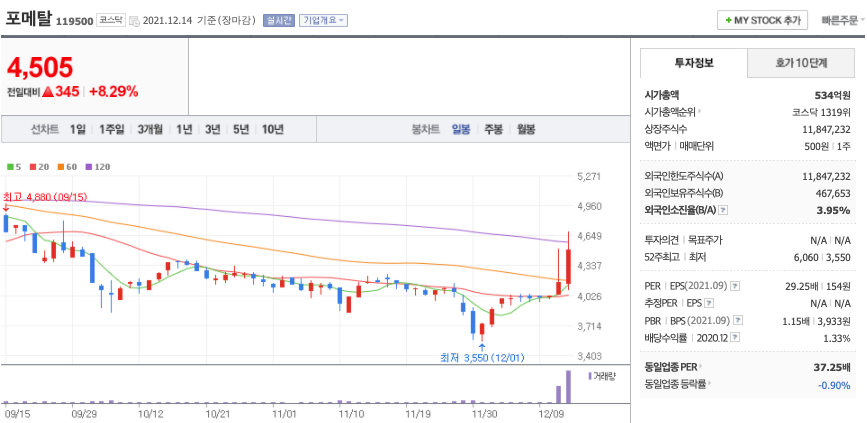Screen dimensions: 867x423
Task: Click the 12/09 date on the chart axis
Action: click(x=550, y=413)
